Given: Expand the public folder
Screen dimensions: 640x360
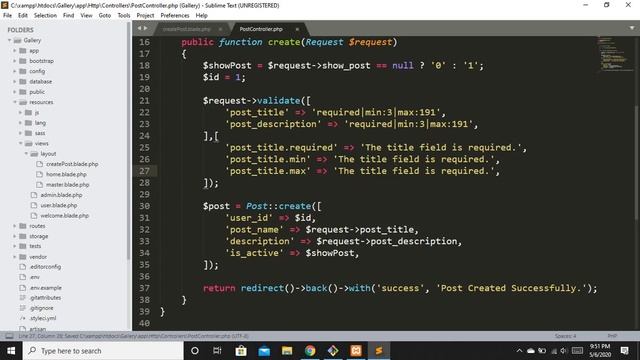Looking at the screenshot, I should pos(15,92).
